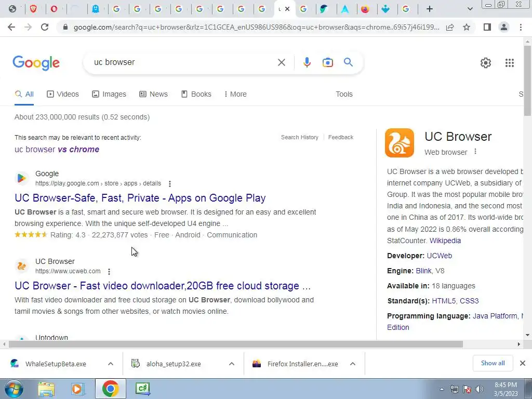Toggle the Chrome side panel

click(487, 27)
